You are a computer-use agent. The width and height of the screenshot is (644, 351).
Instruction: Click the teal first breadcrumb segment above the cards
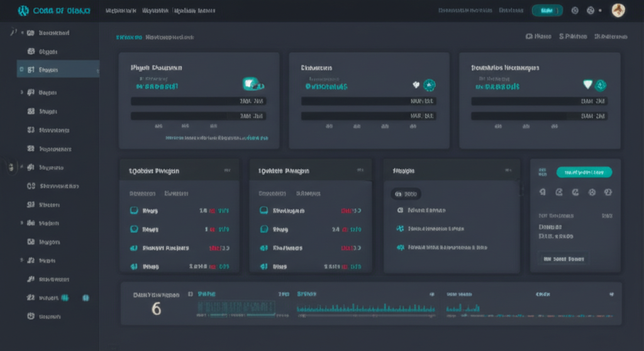coord(129,37)
